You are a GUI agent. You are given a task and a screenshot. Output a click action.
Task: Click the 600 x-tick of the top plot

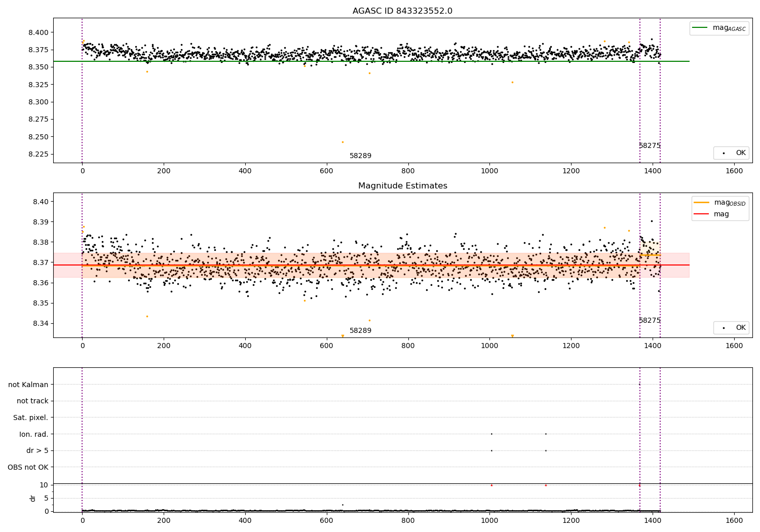pyautogui.click(x=326, y=171)
